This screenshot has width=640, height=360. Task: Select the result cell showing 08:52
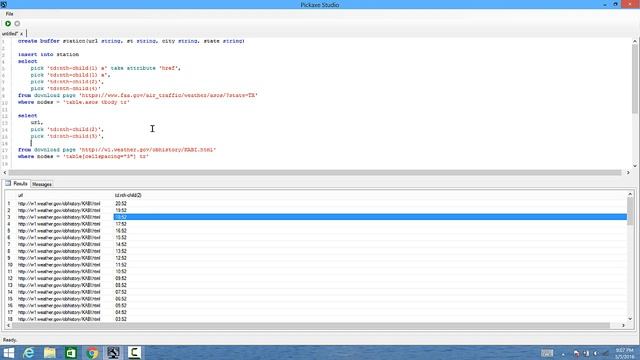(x=370, y=285)
